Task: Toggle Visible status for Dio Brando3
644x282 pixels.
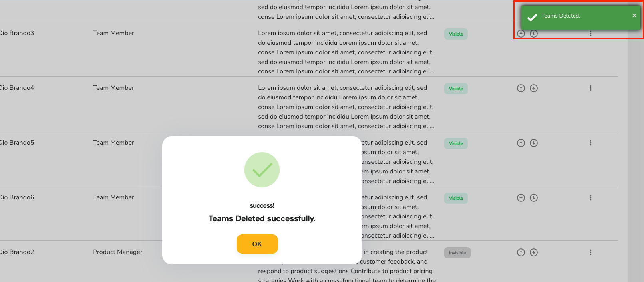Action: pyautogui.click(x=456, y=34)
